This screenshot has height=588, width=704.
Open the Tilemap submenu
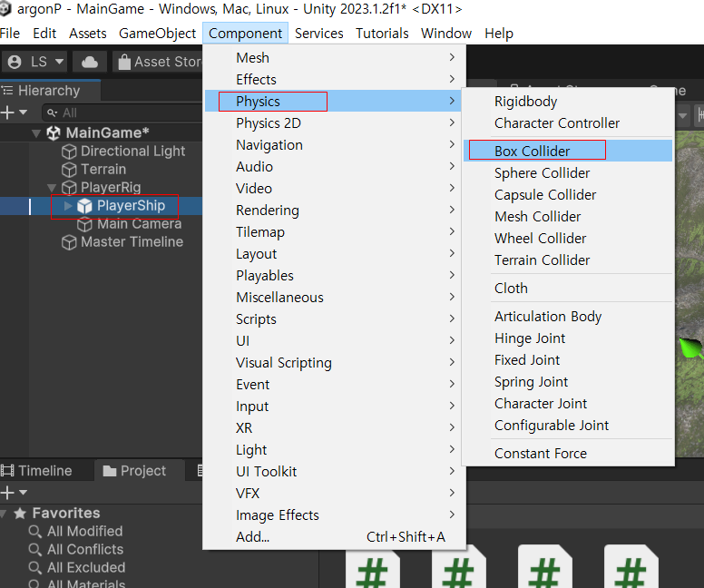(334, 231)
